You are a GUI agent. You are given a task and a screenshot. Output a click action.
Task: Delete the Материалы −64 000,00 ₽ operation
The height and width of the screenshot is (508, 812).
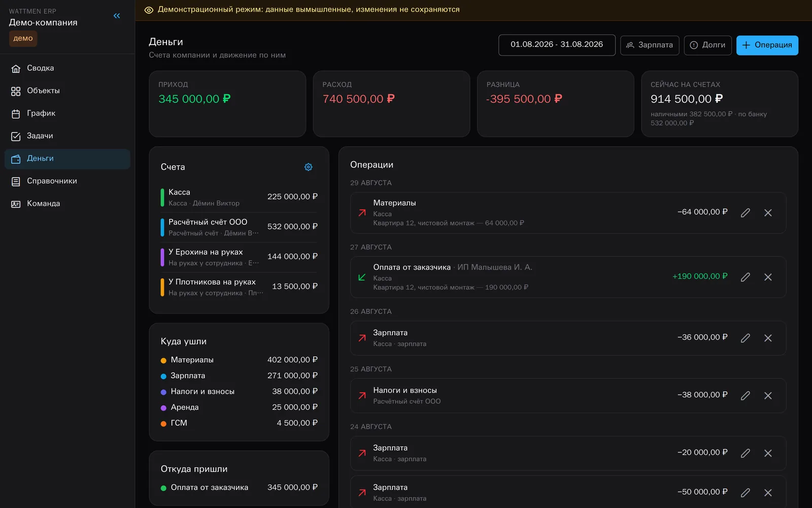768,213
